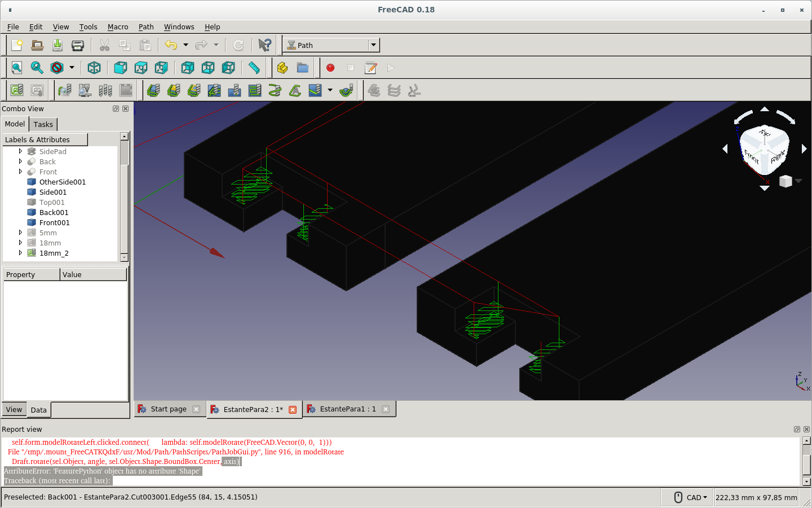
Task: Open draw style dropdown arrow
Action: 72,68
